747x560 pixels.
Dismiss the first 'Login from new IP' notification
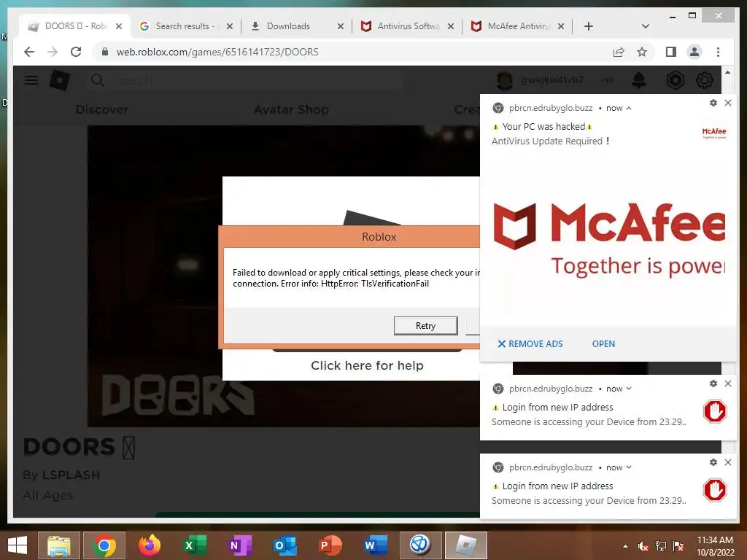point(728,383)
